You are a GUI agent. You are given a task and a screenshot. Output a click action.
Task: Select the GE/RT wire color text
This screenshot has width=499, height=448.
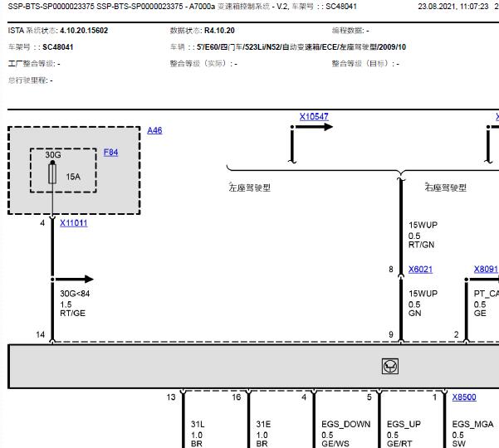click(399, 444)
